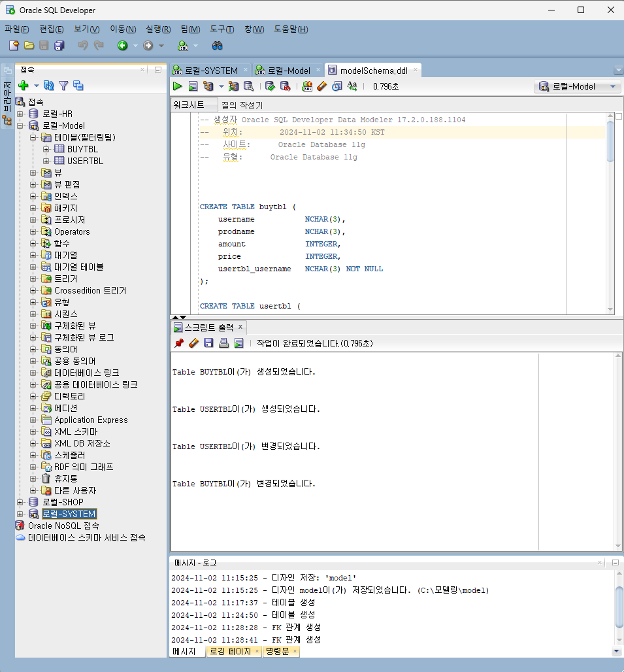
Task: Open the dropdown arrow next to New Connection plus
Action: point(37,86)
